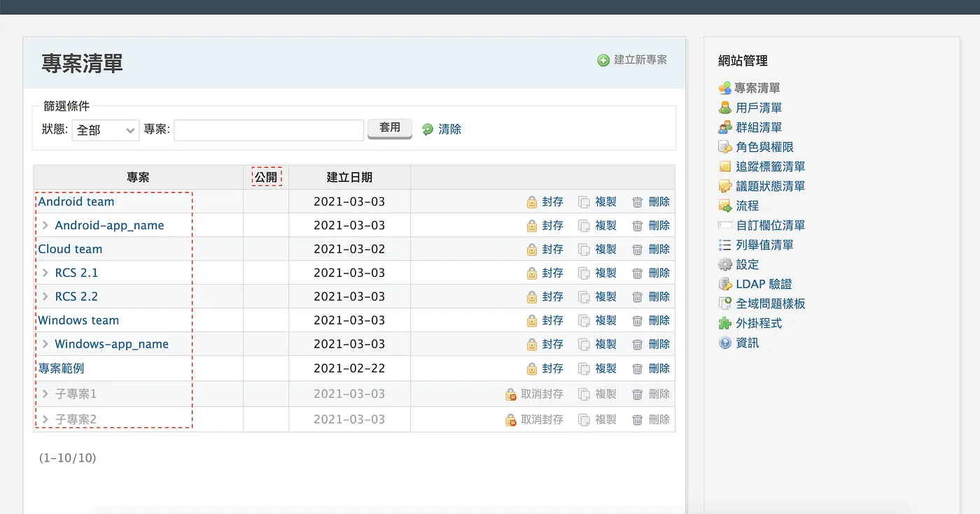Open 專案清單 in the admin sidebar
Image resolution: width=980 pixels, height=514 pixels.
pyautogui.click(x=757, y=88)
